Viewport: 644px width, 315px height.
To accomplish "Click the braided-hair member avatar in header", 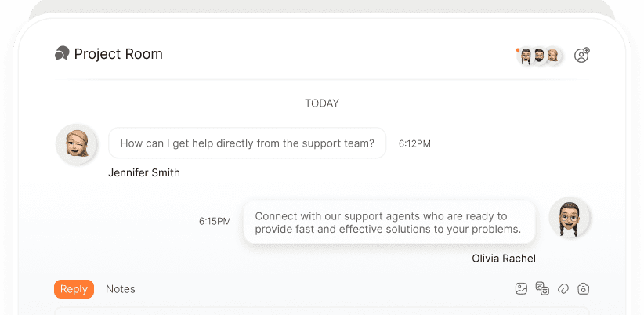I will (x=526, y=56).
